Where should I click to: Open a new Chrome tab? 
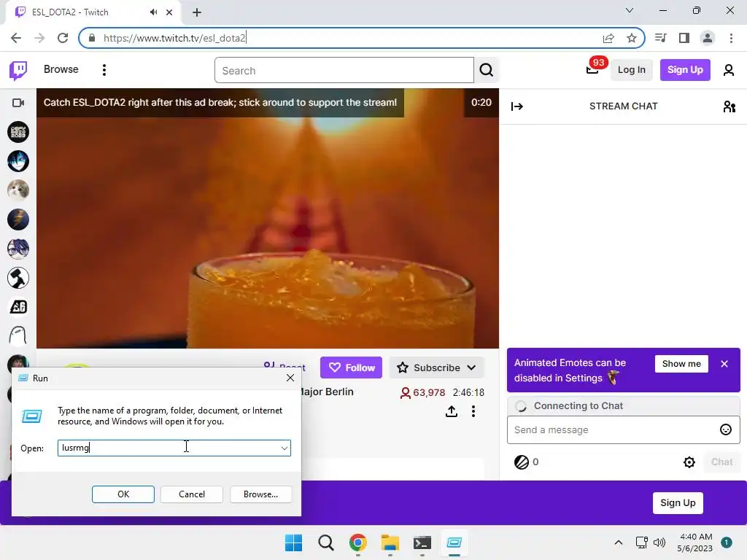pyautogui.click(x=197, y=12)
